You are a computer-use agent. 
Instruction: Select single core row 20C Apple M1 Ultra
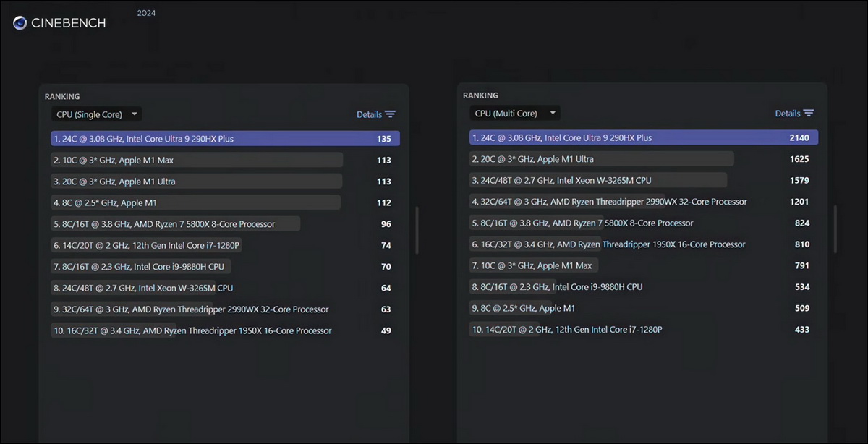pos(225,182)
